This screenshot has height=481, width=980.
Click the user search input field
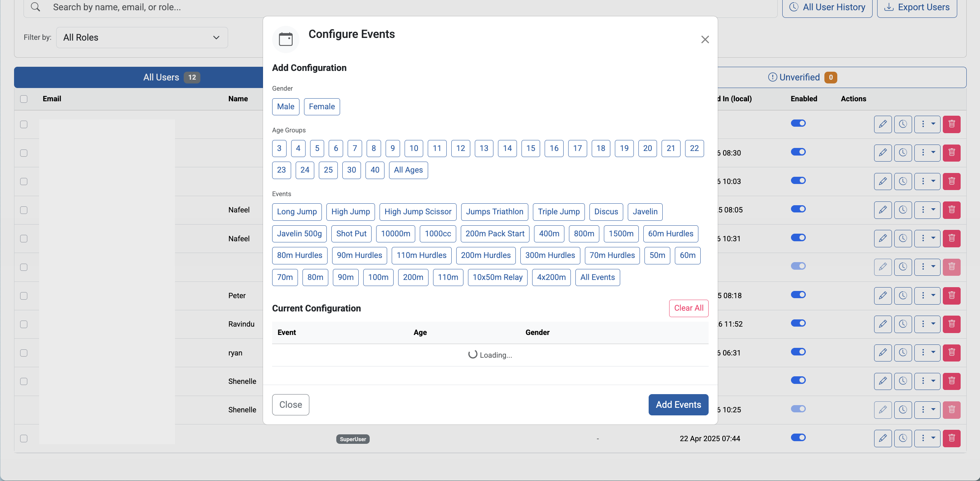pos(400,7)
